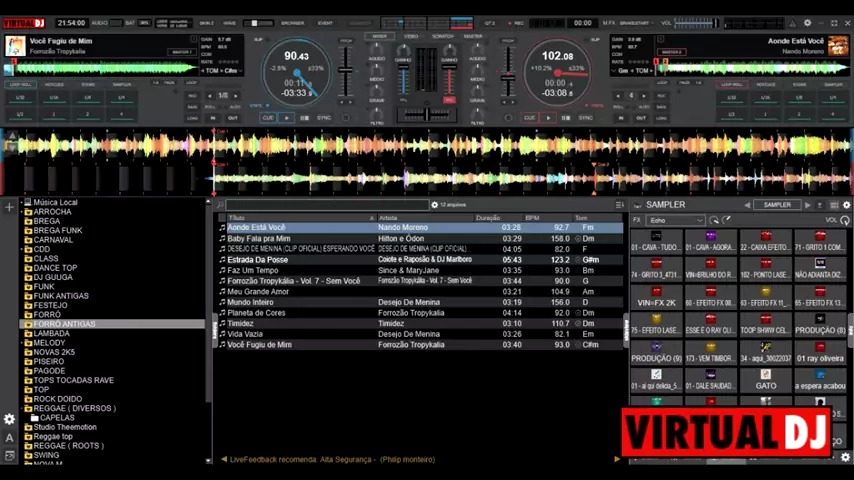Click second sampler FX parameter knob
This screenshot has width=854, height=480.
coord(727,220)
